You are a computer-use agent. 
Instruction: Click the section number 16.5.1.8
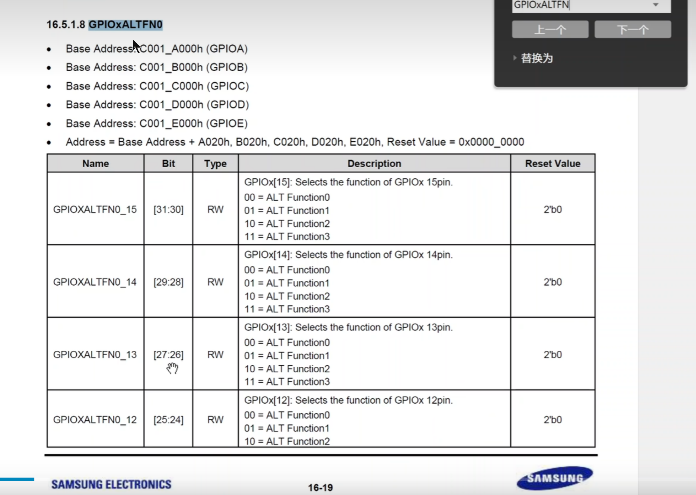[66, 24]
